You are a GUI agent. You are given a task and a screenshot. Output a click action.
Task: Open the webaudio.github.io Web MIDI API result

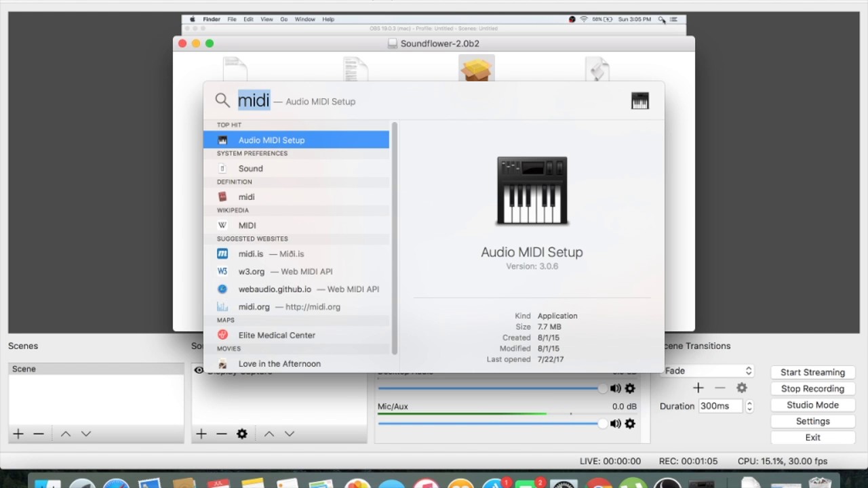(x=296, y=289)
